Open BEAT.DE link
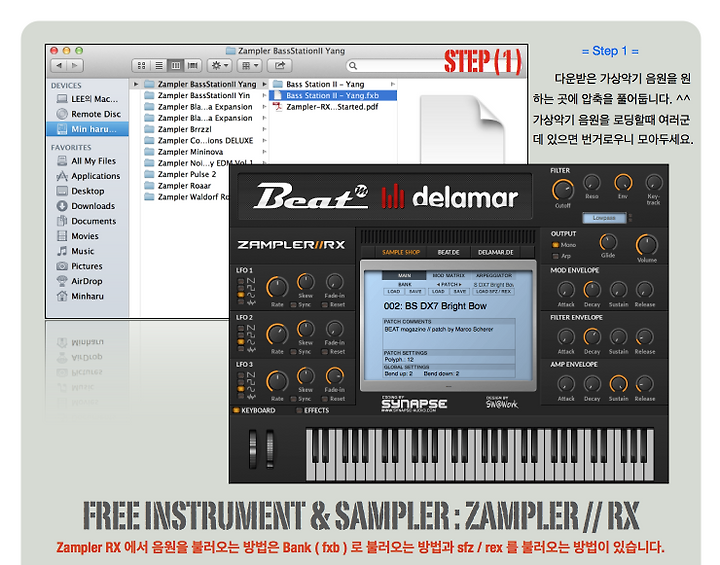Screen dimensions: 720x565 pyautogui.click(x=448, y=252)
